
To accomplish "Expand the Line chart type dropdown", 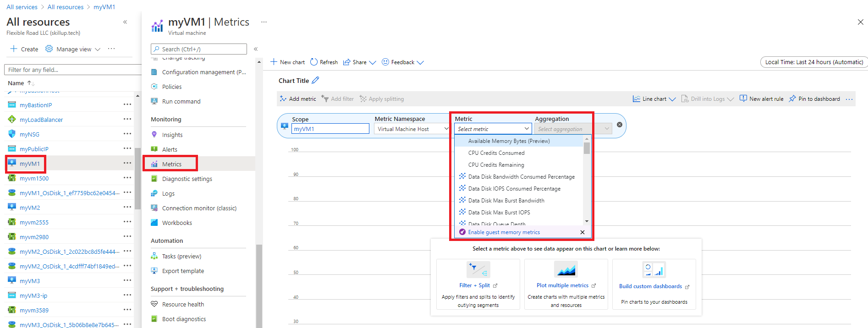I will [672, 99].
